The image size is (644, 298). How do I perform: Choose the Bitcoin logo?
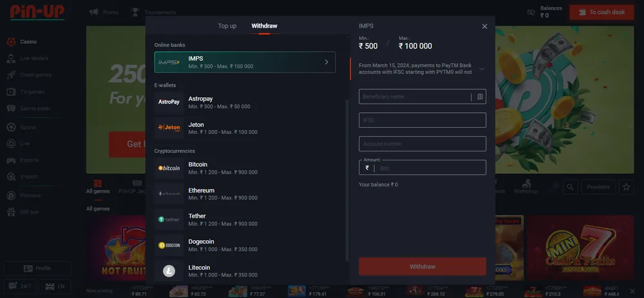point(169,168)
